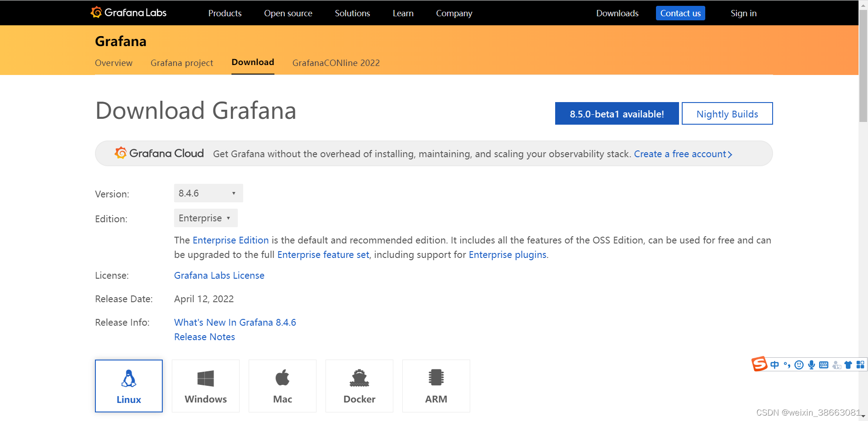Image resolution: width=868 pixels, height=421 pixels.
Task: Select the Windows platform tile
Action: (x=206, y=386)
